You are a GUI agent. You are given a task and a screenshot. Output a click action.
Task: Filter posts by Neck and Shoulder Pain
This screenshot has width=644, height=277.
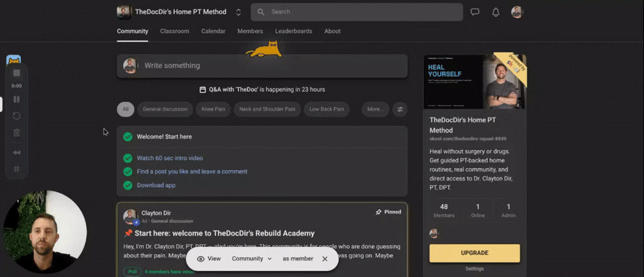point(267,110)
